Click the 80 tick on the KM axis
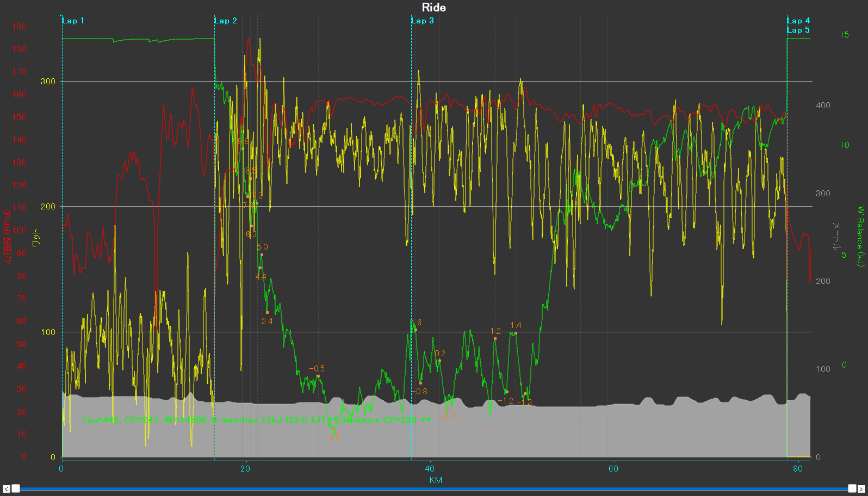The width and height of the screenshot is (868, 496). click(798, 469)
